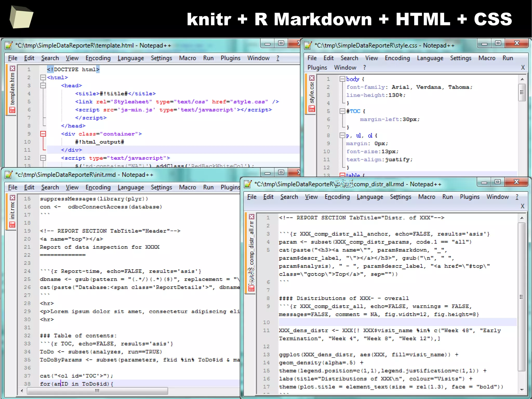Click the vertical scrollbar thumb in comp_distr_all.rmd editor
Screen dimensions: 532x399
tap(522, 297)
